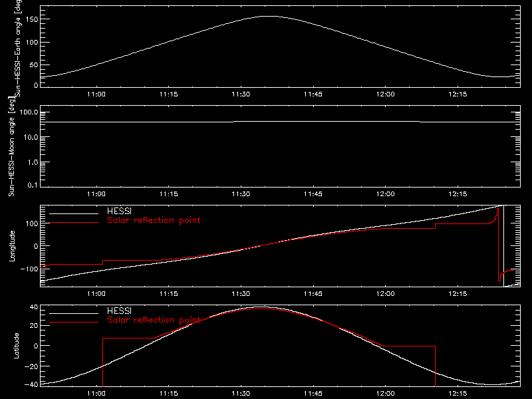
Task: Click red legend line sample in Longitude plot
Action: (74, 223)
